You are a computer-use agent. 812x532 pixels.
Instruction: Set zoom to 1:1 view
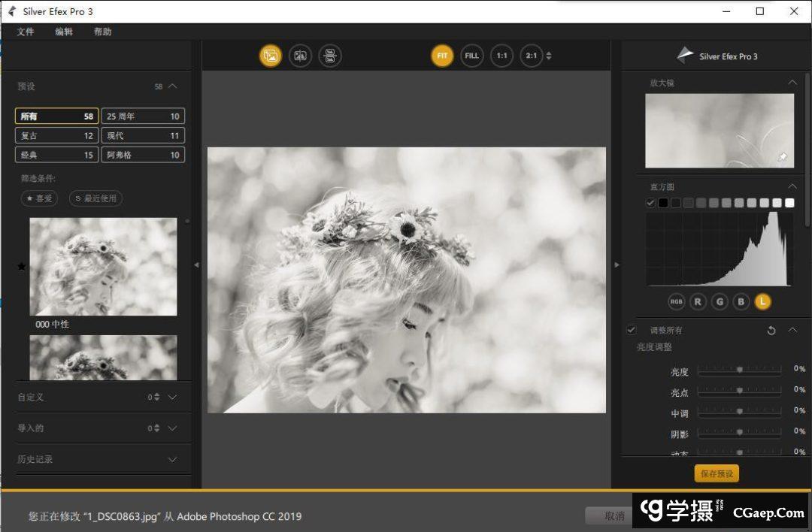click(x=501, y=56)
